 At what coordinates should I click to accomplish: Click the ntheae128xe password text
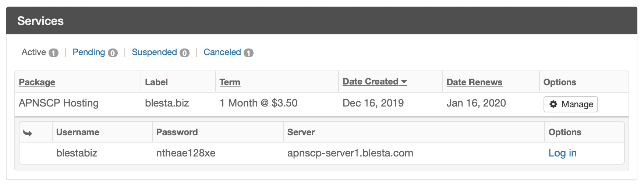click(186, 153)
